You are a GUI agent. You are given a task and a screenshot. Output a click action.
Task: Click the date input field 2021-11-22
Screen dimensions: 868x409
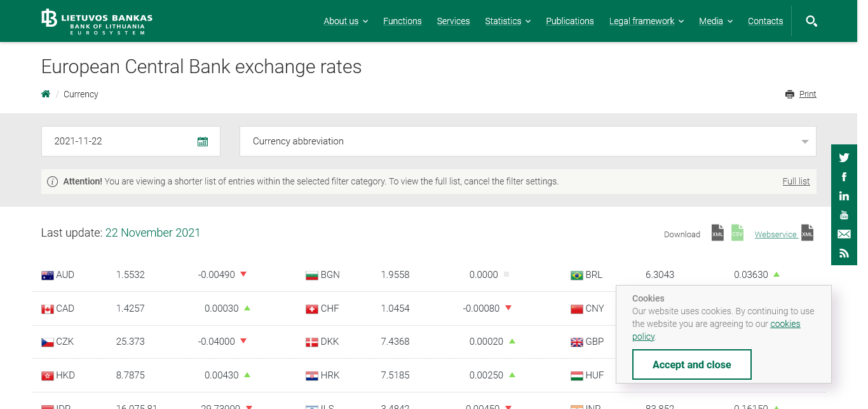121,141
